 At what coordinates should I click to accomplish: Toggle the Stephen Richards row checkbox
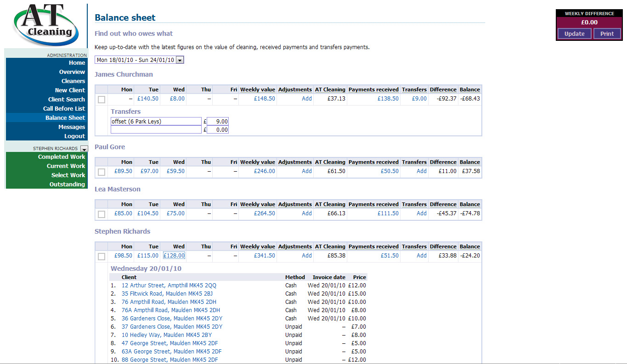click(x=102, y=256)
